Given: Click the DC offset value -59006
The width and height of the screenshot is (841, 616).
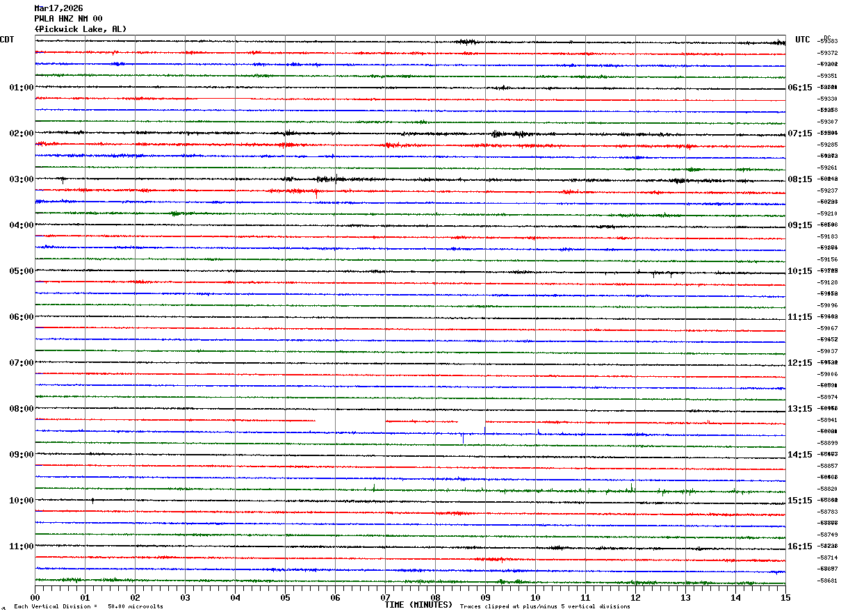Looking at the screenshot, I should click(827, 374).
